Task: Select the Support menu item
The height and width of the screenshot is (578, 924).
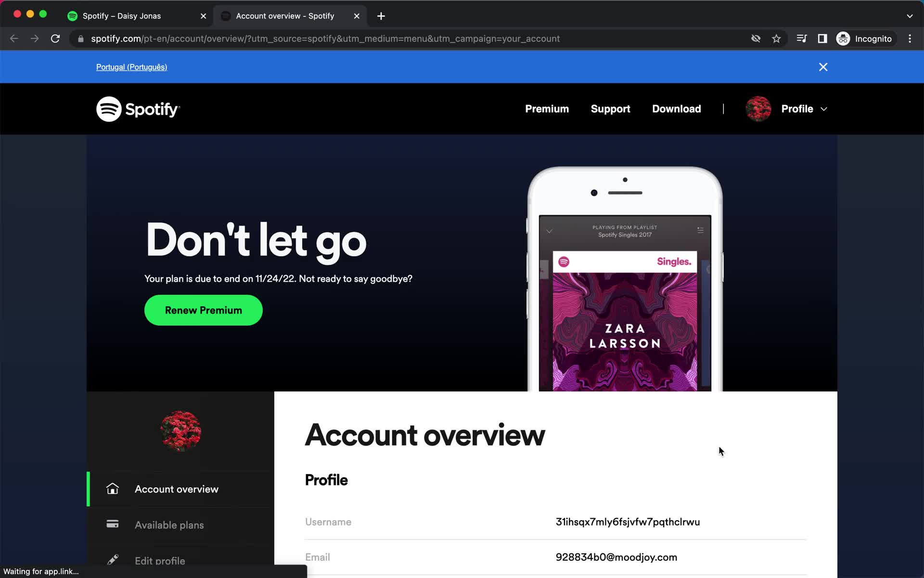Action: pyautogui.click(x=611, y=108)
